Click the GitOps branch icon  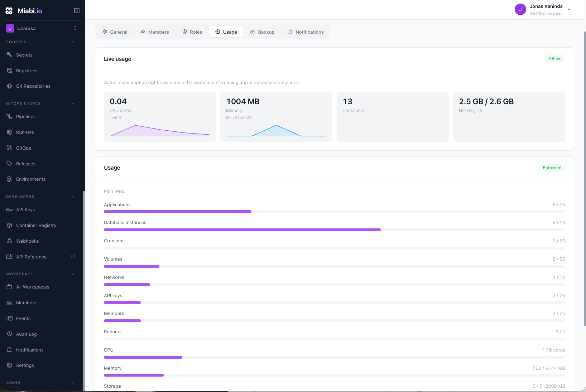pyautogui.click(x=9, y=148)
